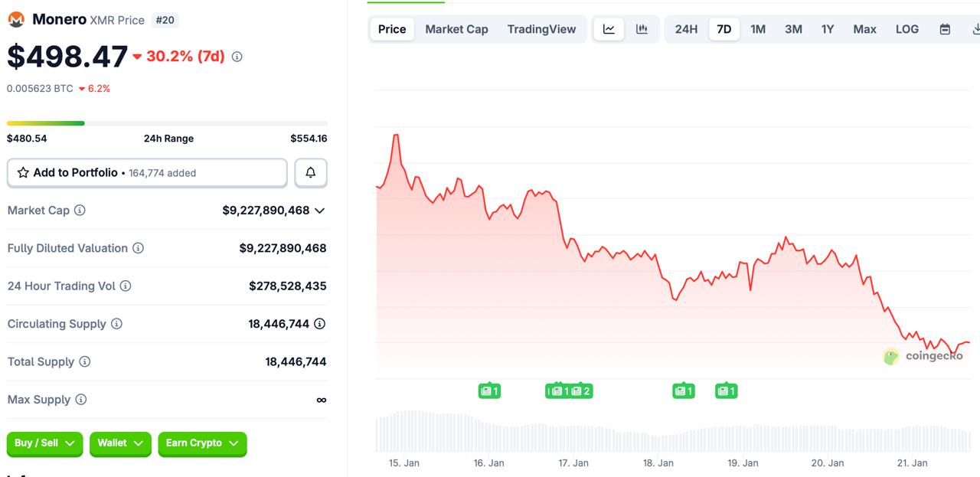The height and width of the screenshot is (477, 980).
Task: Click the Monero logo
Action: (x=15, y=20)
